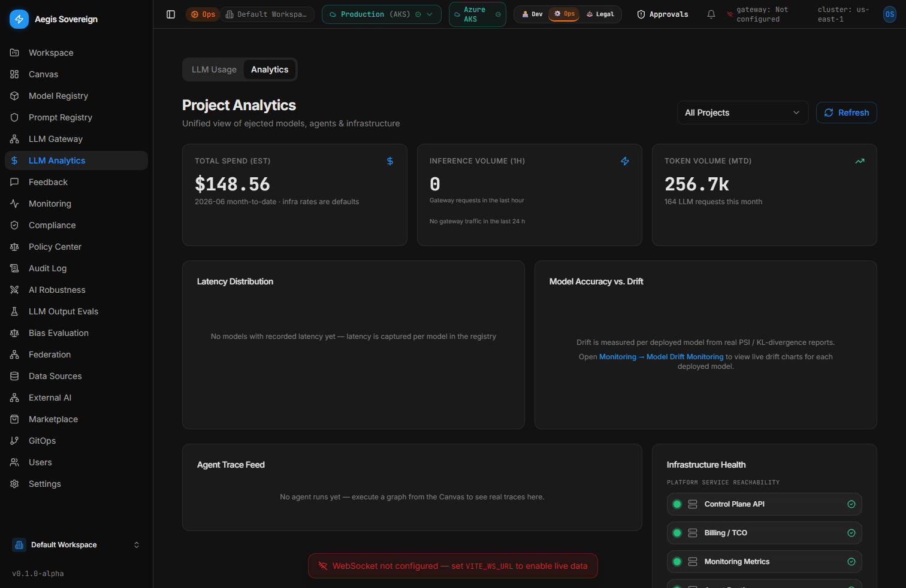The width and height of the screenshot is (906, 588).
Task: Click the Feedback chat icon
Action: (14, 182)
